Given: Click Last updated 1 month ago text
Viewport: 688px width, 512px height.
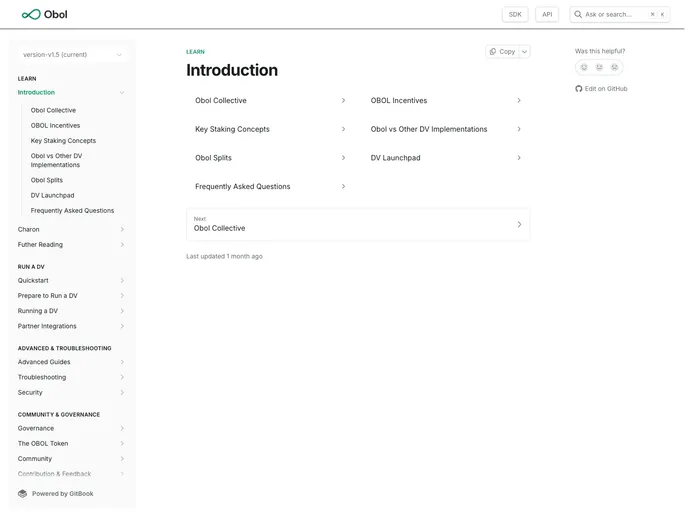Looking at the screenshot, I should [x=224, y=256].
